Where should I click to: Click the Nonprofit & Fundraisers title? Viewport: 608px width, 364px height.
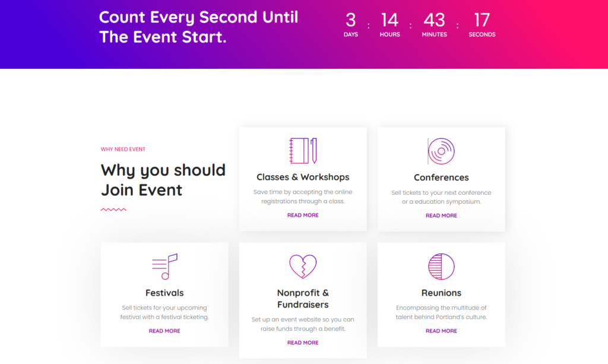point(303,299)
